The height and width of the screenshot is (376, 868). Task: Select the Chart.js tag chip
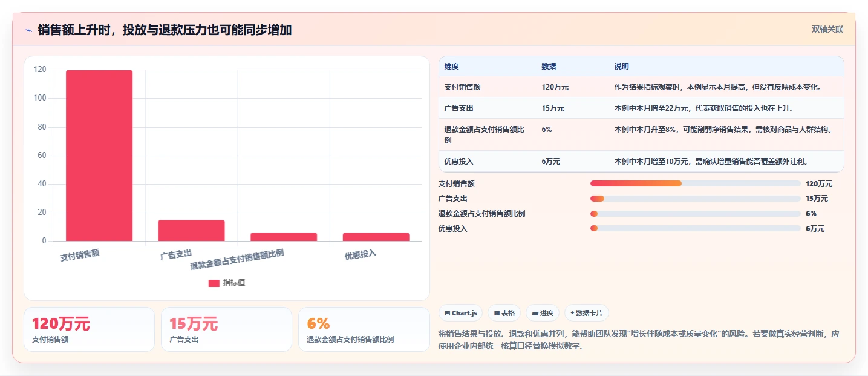tap(460, 313)
